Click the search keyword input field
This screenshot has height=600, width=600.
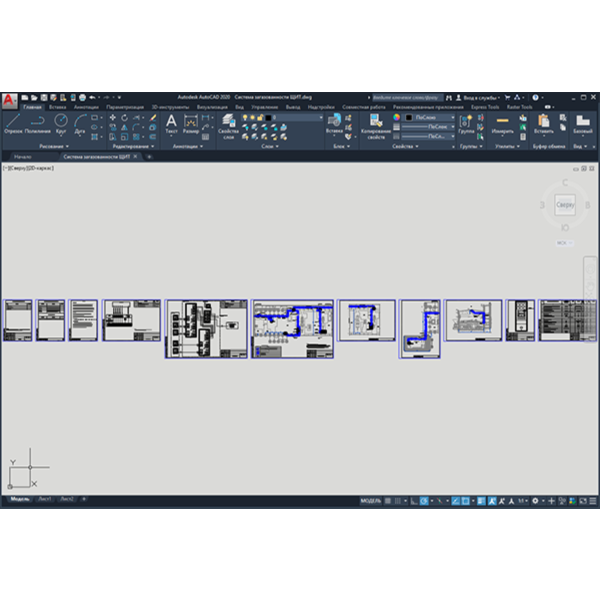408,98
